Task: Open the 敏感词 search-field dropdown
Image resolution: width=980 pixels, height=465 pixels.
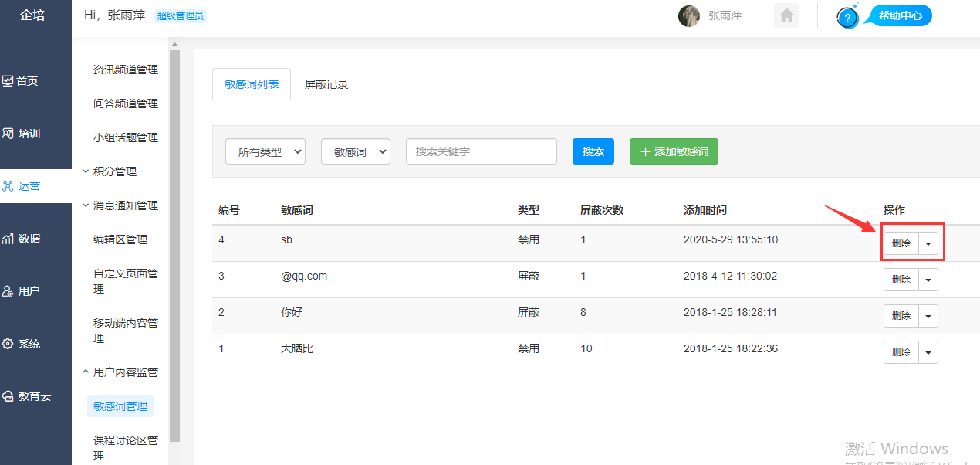Action: click(356, 152)
